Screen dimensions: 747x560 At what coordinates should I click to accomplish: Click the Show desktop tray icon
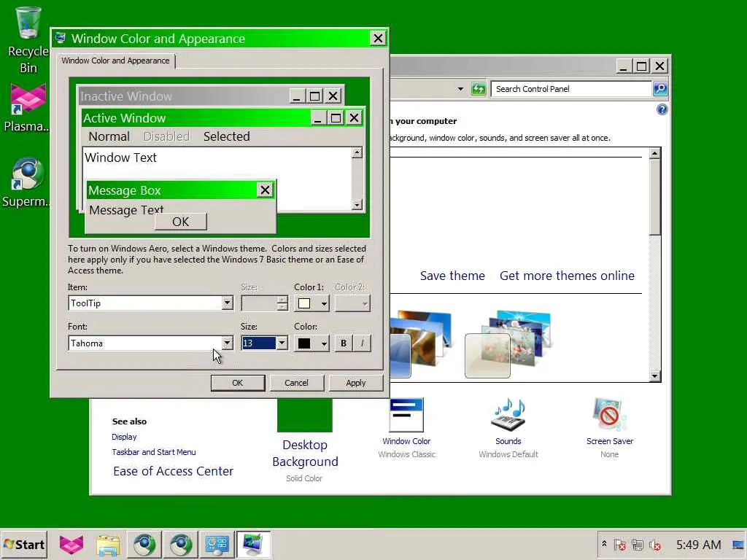[738, 544]
